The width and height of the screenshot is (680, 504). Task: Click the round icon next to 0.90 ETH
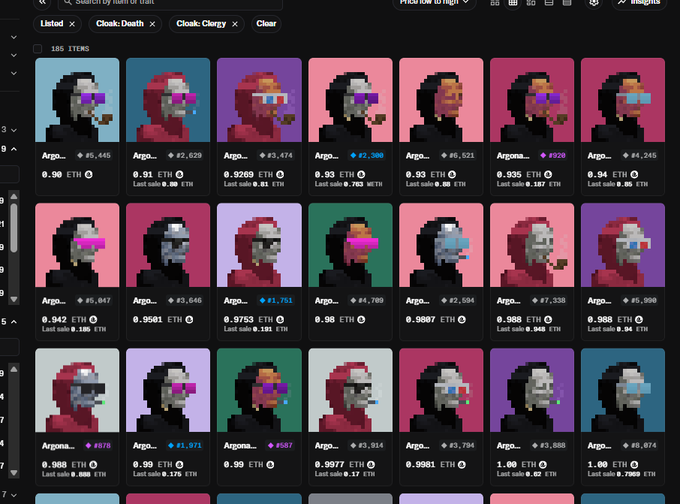(89, 174)
